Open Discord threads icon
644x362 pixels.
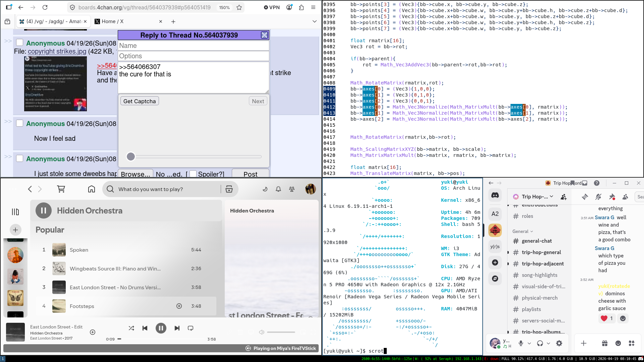click(x=585, y=197)
